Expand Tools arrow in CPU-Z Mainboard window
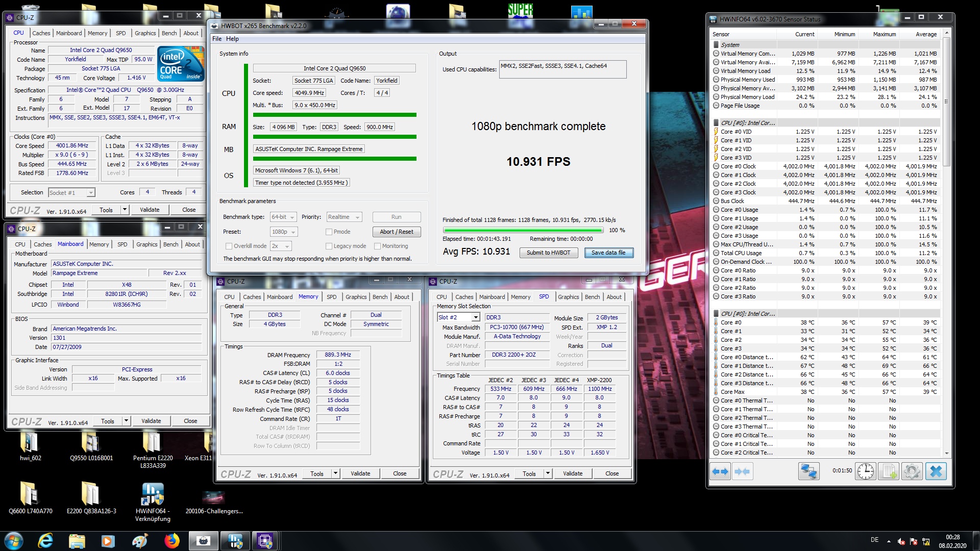The image size is (980, 551). coord(126,421)
